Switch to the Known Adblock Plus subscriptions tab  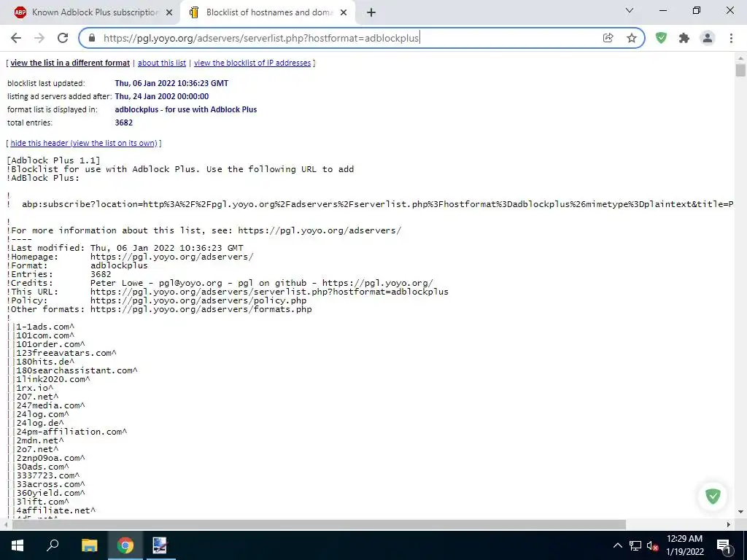(90, 13)
